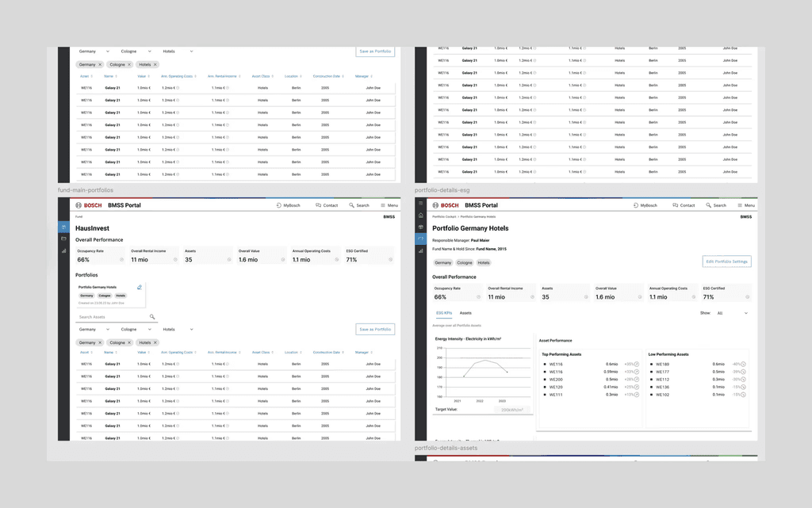Select the bar chart icon in the HausInvest page sidebar

click(x=63, y=251)
